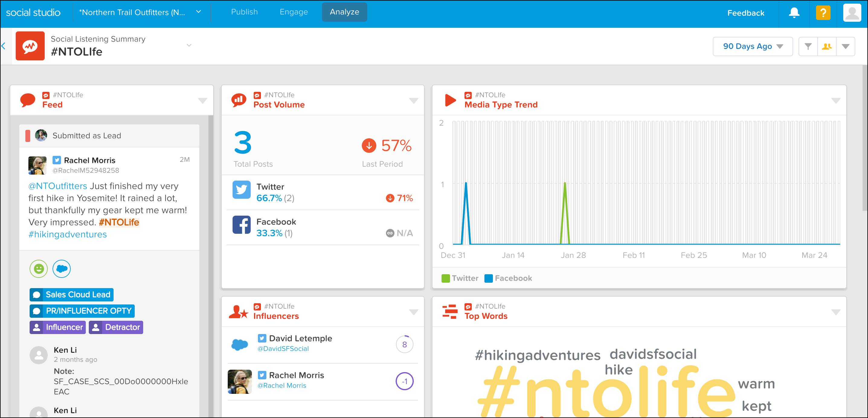Open the top-right dark triangle options menu
This screenshot has height=418, width=868.
(x=845, y=46)
